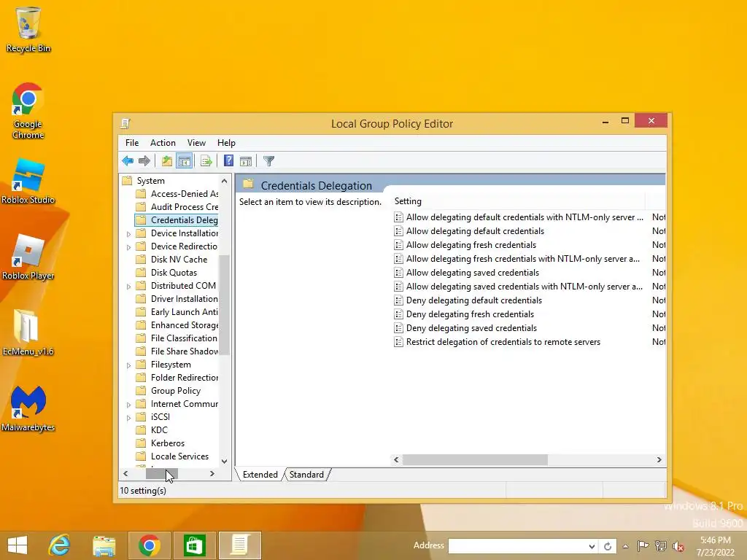Viewport: 747px width, 560px height.
Task: Click the policy icon beside Allow delegating default credentials
Action: coord(399,231)
